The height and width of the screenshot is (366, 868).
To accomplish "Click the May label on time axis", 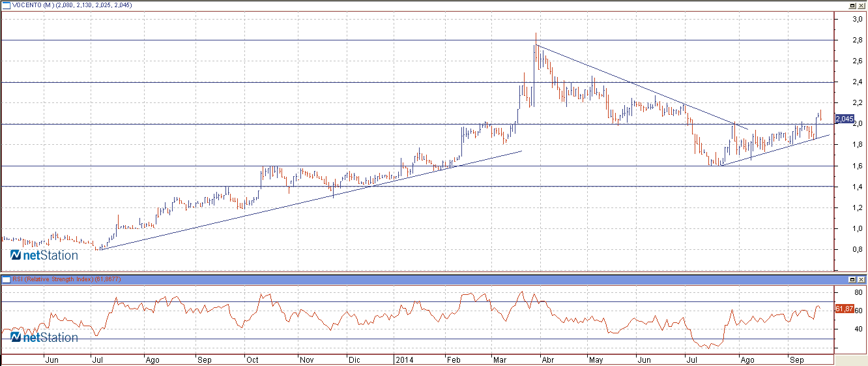I will (x=596, y=359).
